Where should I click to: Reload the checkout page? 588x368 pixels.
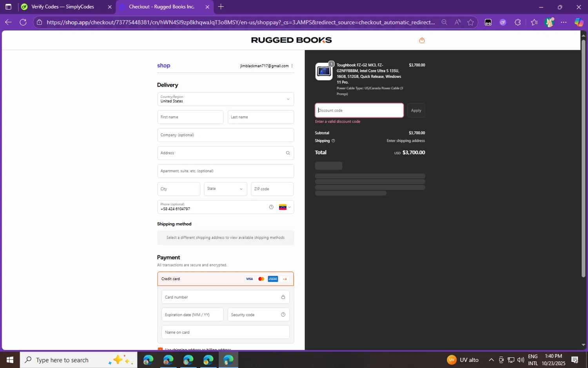click(x=23, y=22)
